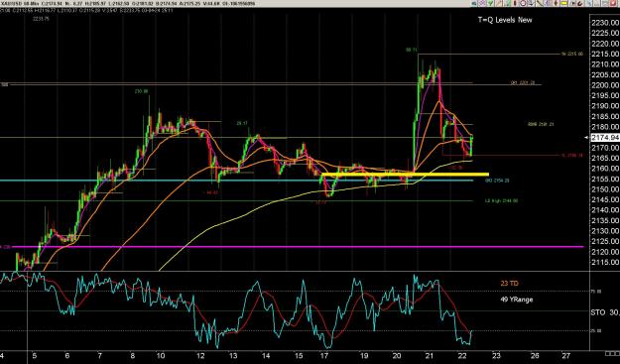Screen dimensions: 620x364
Task: Click the date label 27 on time axis
Action: pos(565,355)
